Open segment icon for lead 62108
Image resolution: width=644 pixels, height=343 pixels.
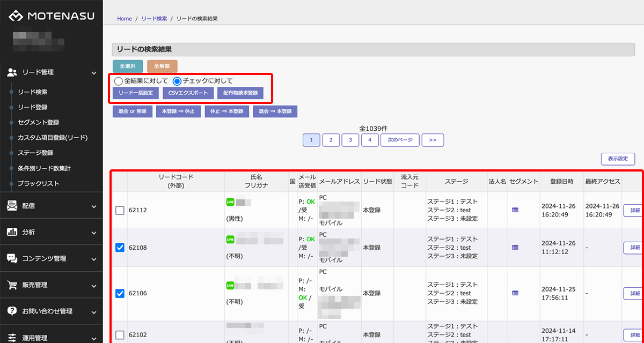[515, 248]
